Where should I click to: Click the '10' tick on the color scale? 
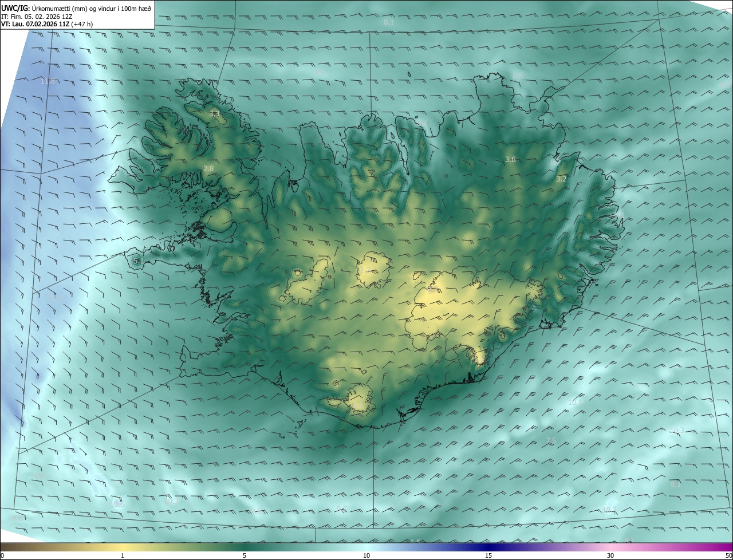pyautogui.click(x=366, y=556)
